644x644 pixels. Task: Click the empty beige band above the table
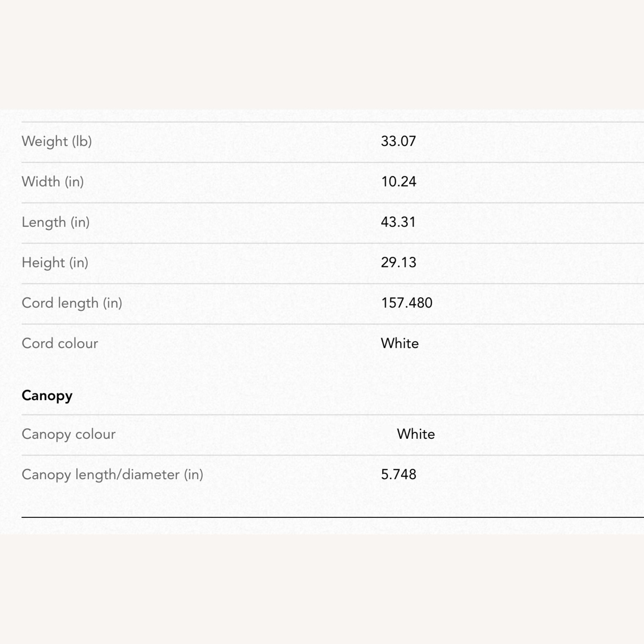(322, 54)
